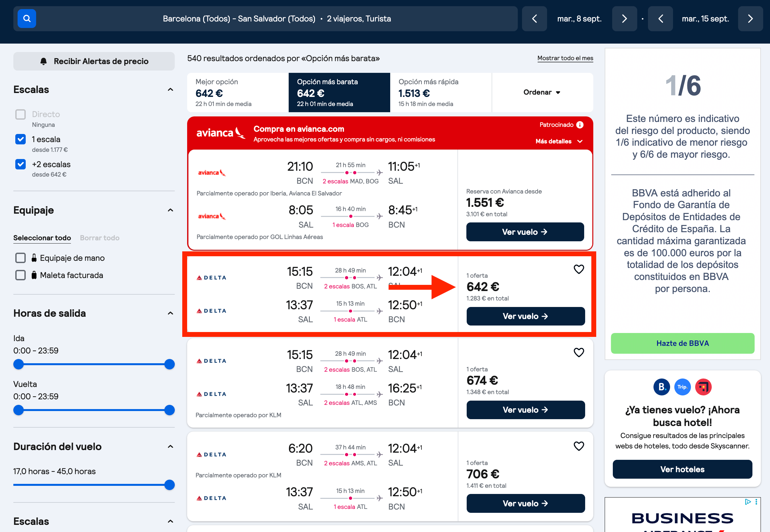Open the Ordenar dropdown

542,92
